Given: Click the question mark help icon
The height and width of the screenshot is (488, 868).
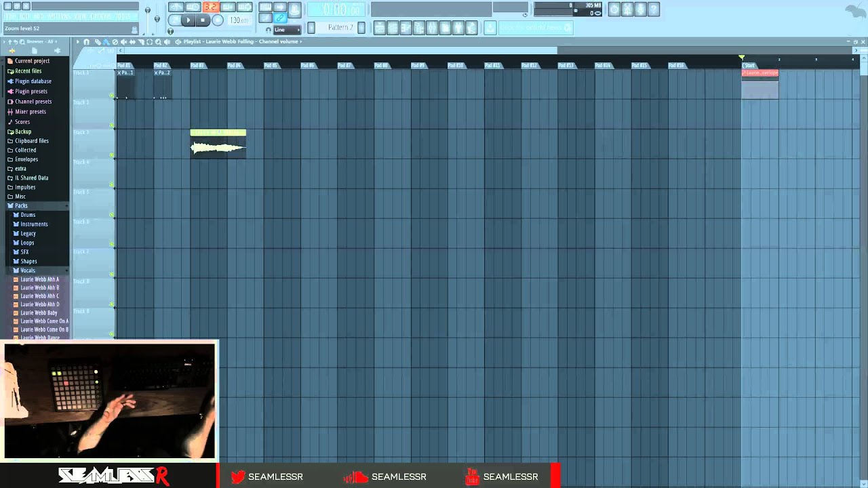Looking at the screenshot, I should 654,9.
